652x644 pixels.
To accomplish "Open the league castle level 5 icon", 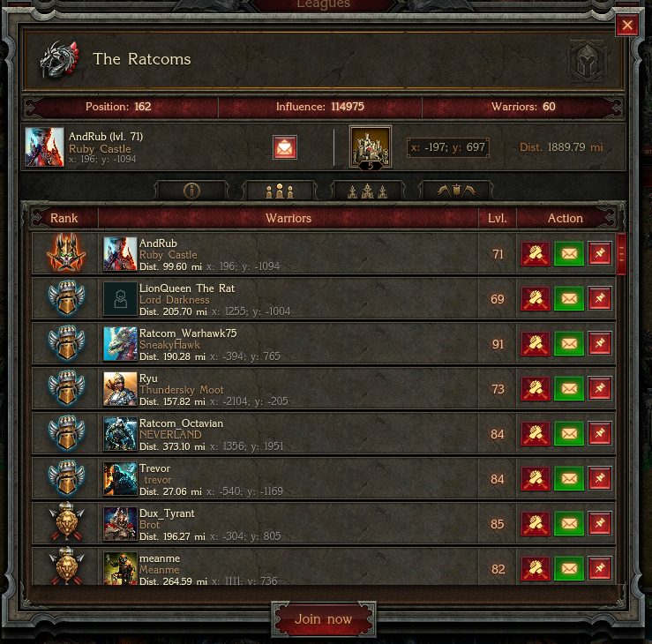I will tap(371, 147).
